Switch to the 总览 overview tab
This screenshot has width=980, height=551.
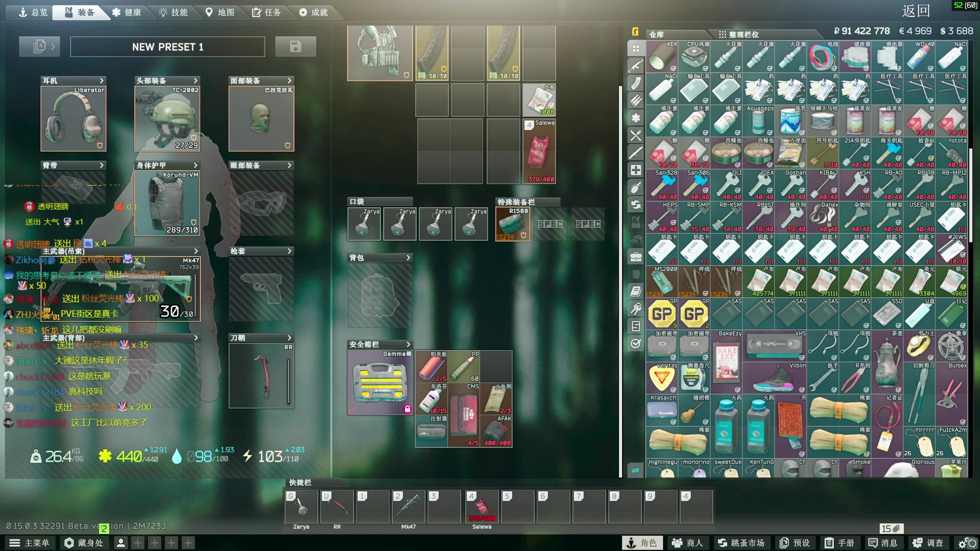(x=33, y=13)
